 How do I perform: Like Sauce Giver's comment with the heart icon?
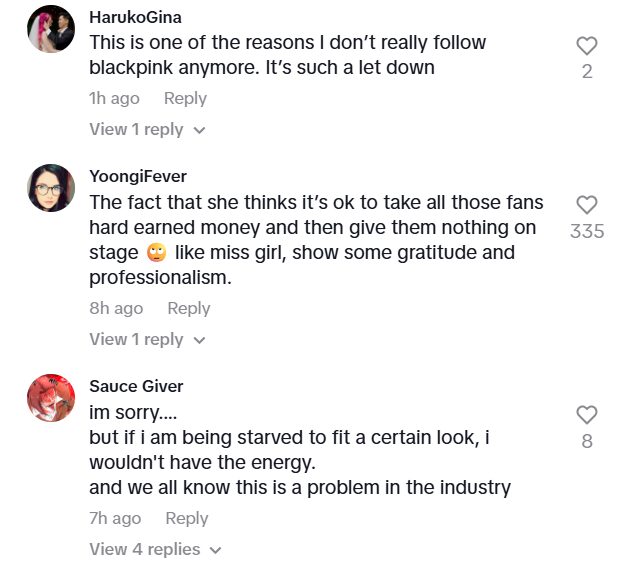point(587,415)
